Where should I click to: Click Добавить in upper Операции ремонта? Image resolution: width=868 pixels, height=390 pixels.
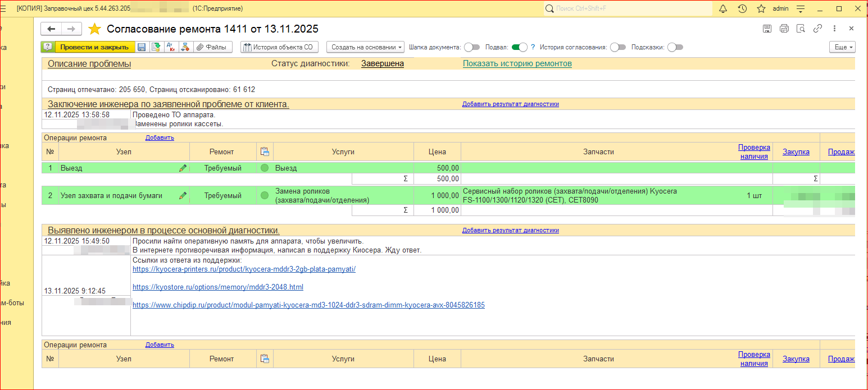160,137
